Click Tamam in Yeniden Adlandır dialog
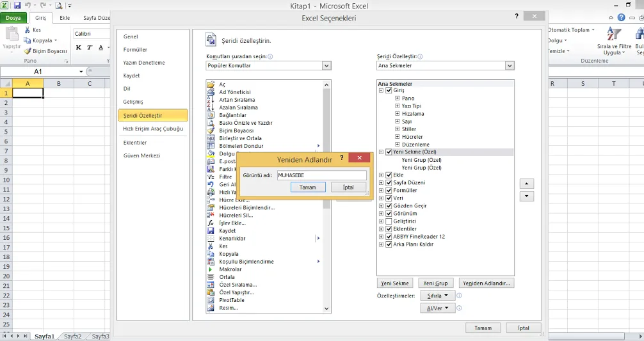 click(308, 187)
